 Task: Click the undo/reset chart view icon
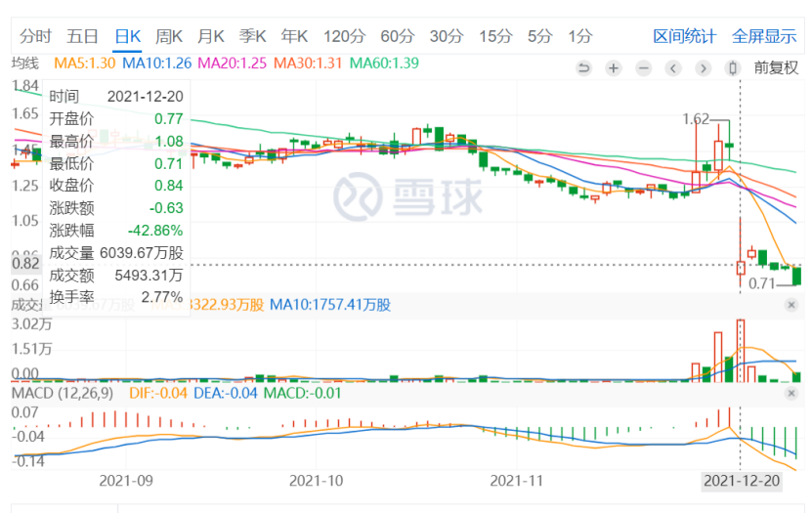click(584, 67)
